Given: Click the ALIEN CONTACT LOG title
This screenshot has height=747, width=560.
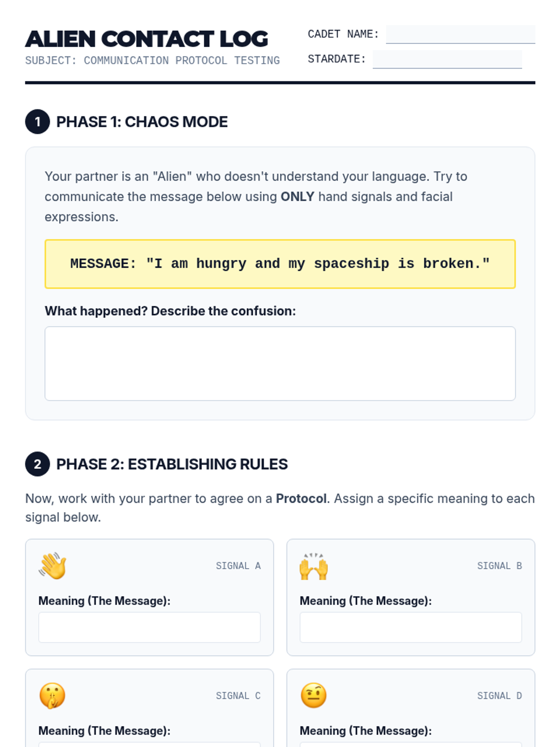Looking at the screenshot, I should 147,39.
